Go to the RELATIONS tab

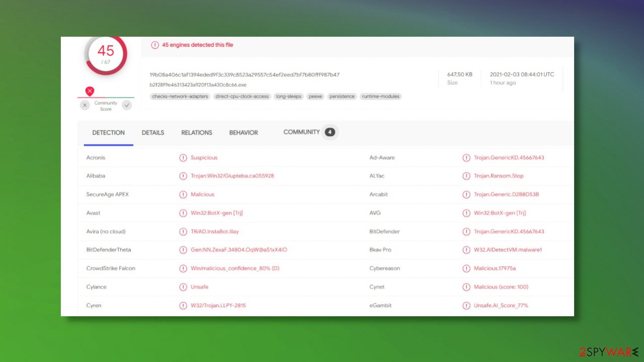197,133
